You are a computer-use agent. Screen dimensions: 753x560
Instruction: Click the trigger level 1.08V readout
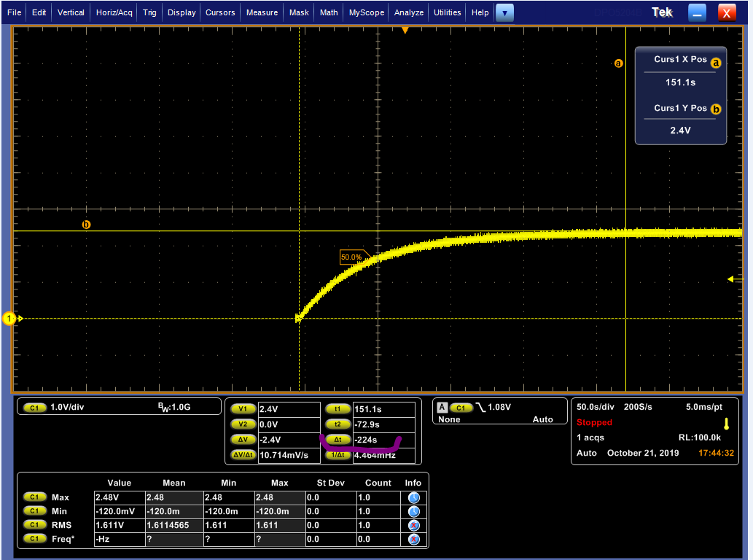[499, 408]
